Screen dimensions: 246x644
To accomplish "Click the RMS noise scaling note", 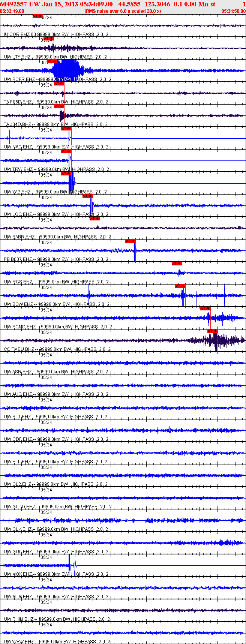I will coord(123,11).
